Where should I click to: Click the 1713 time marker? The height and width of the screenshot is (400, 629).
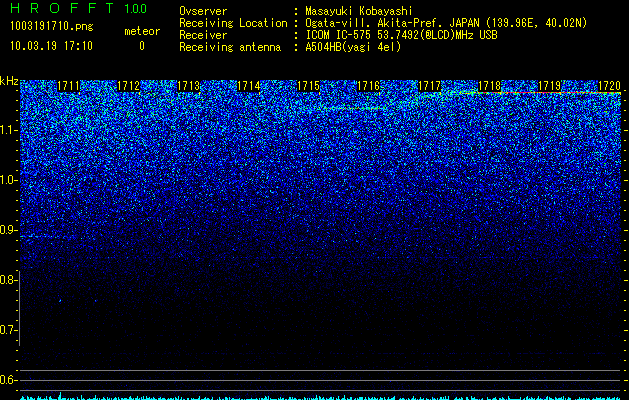(189, 86)
